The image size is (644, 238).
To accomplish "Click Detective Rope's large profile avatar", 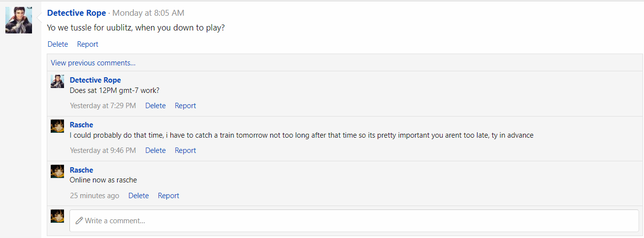I will coord(19,21).
